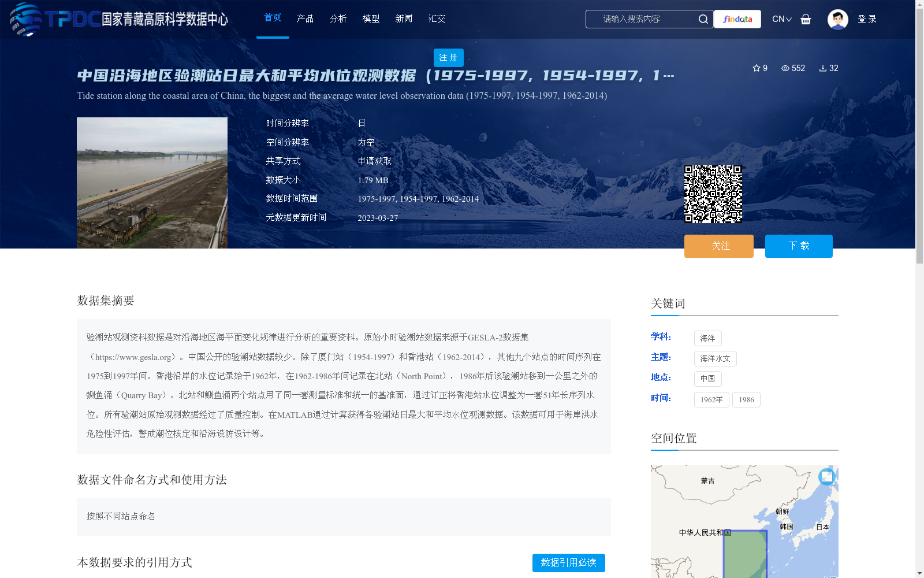Select the 海洋 keyword tag
This screenshot has width=924, height=578.
click(x=707, y=338)
